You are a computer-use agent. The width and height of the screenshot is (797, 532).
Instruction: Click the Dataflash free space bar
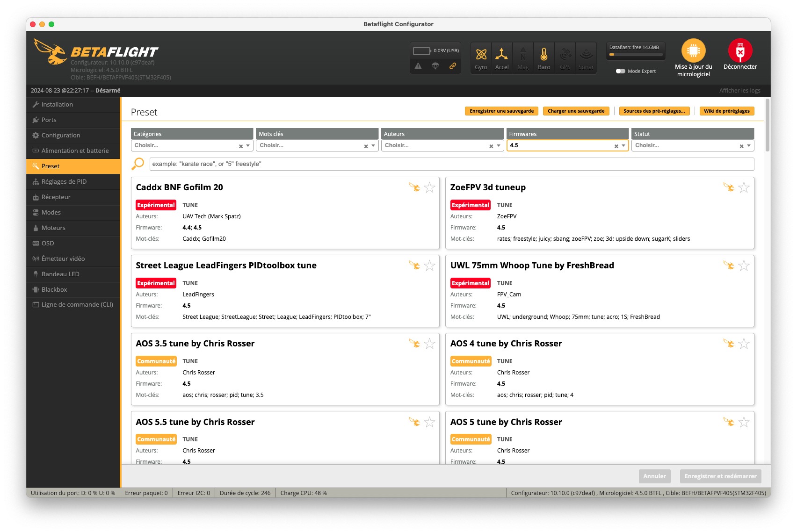pyautogui.click(x=636, y=54)
